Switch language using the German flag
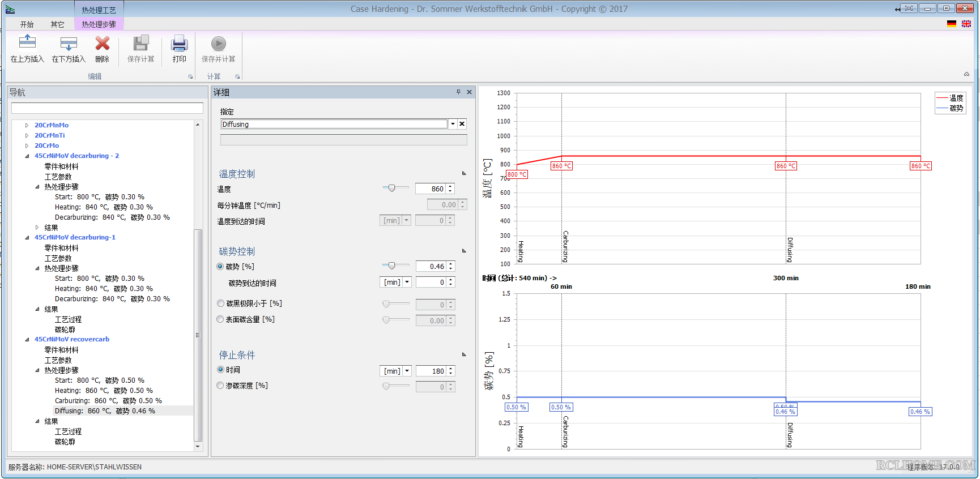The image size is (980, 479). point(952,24)
